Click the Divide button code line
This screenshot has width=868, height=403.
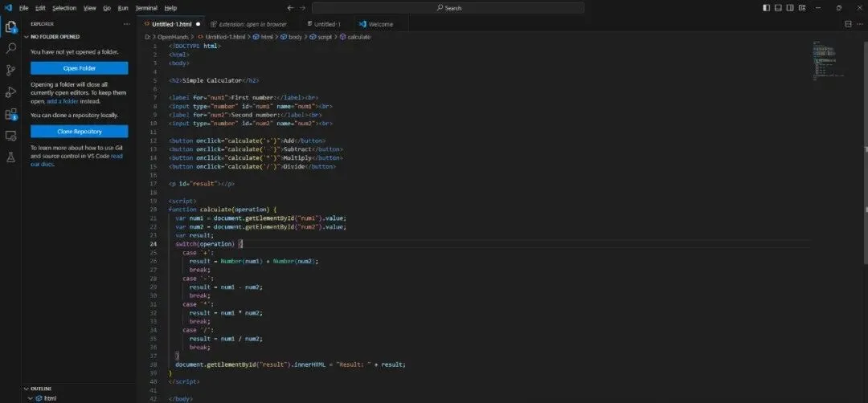pyautogui.click(x=252, y=166)
